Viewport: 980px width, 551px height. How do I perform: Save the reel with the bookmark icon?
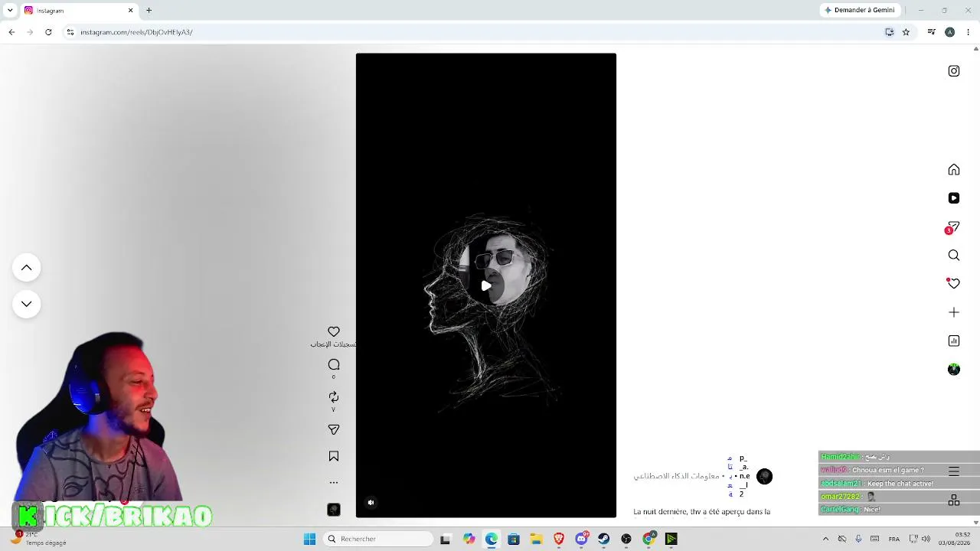coord(334,456)
